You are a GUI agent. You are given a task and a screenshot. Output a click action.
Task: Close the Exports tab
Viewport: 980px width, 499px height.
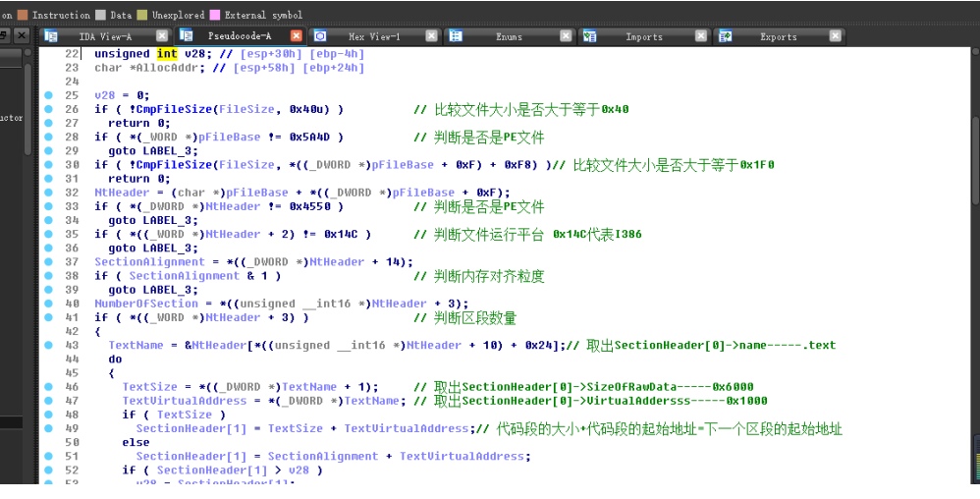pyautogui.click(x=835, y=36)
